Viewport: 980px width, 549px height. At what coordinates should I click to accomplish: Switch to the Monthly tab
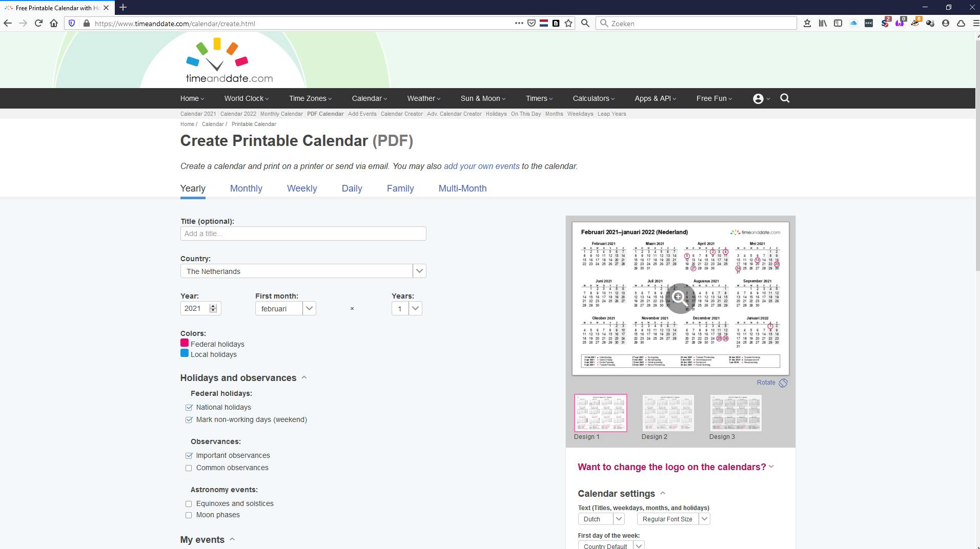(x=246, y=188)
